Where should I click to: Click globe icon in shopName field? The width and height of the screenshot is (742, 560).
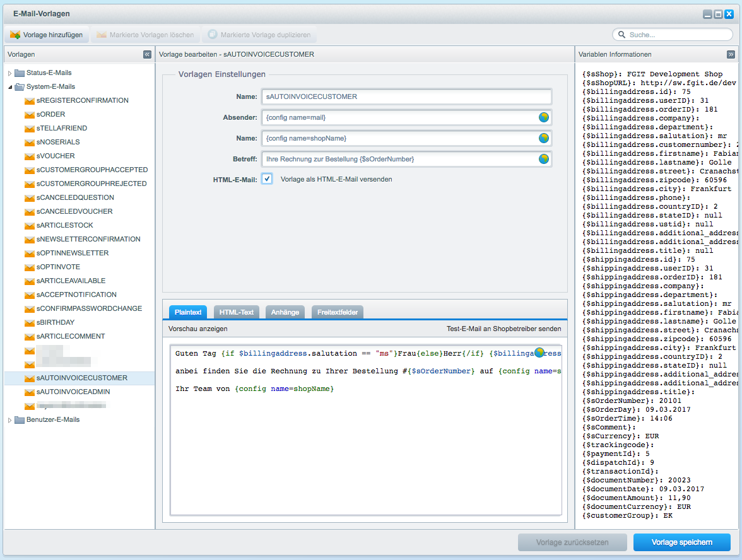[x=544, y=138]
